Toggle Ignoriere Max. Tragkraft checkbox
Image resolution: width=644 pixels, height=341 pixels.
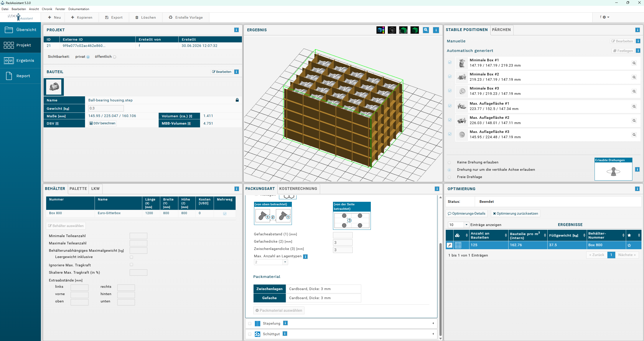(131, 265)
